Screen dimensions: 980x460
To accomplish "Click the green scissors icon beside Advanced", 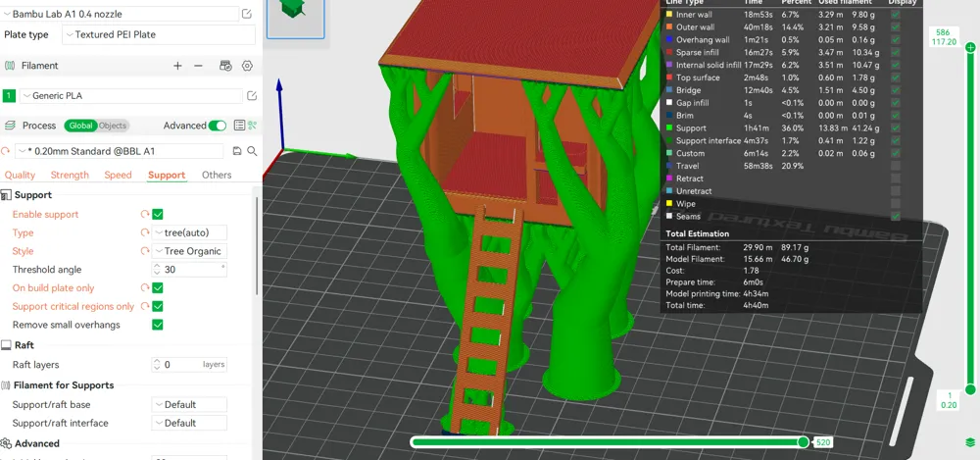I will (x=252, y=126).
